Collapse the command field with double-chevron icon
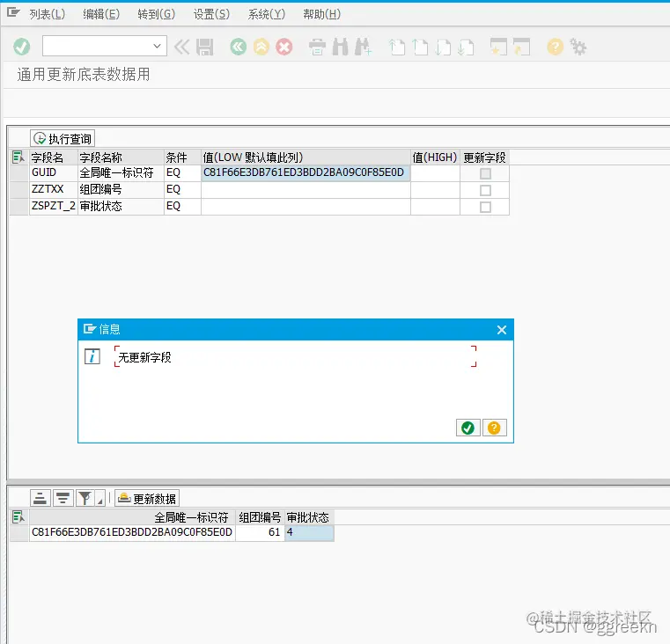Viewport: 670px width, 644px height. click(x=181, y=47)
